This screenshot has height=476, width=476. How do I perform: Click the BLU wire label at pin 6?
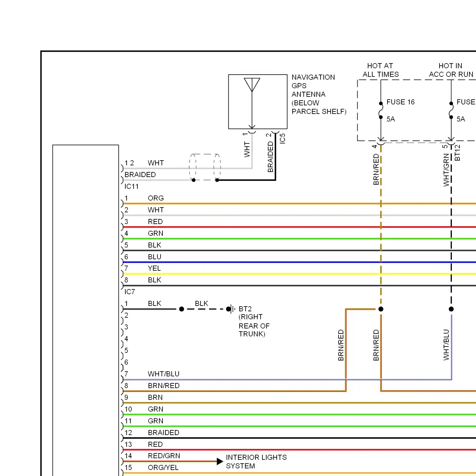[x=155, y=257]
